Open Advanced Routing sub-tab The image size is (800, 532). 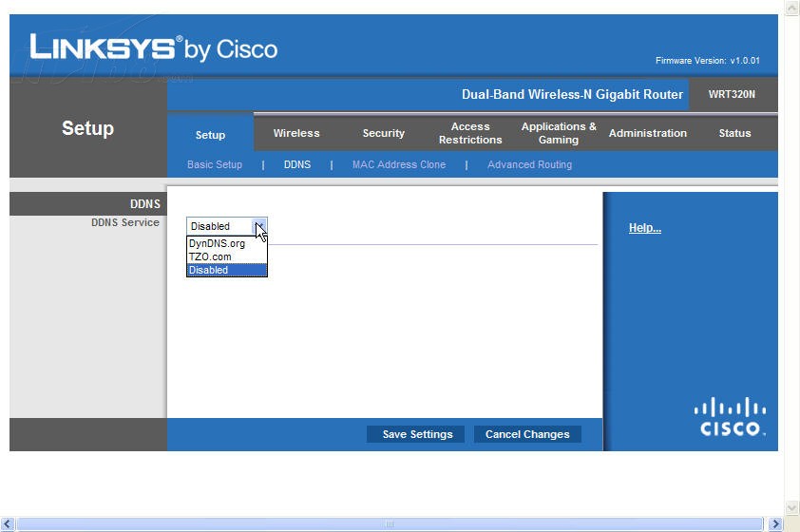(x=529, y=164)
